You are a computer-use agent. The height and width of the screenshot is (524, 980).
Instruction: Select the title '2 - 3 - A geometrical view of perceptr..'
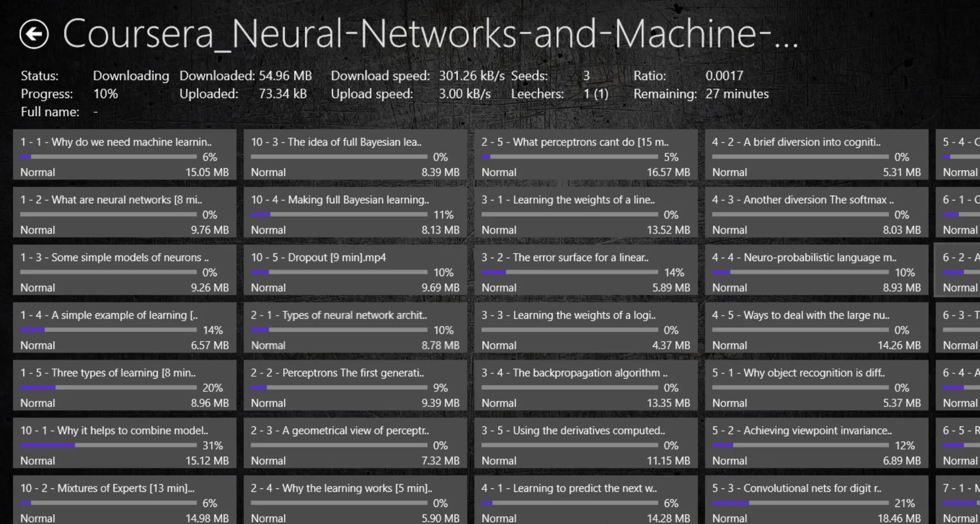click(340, 431)
